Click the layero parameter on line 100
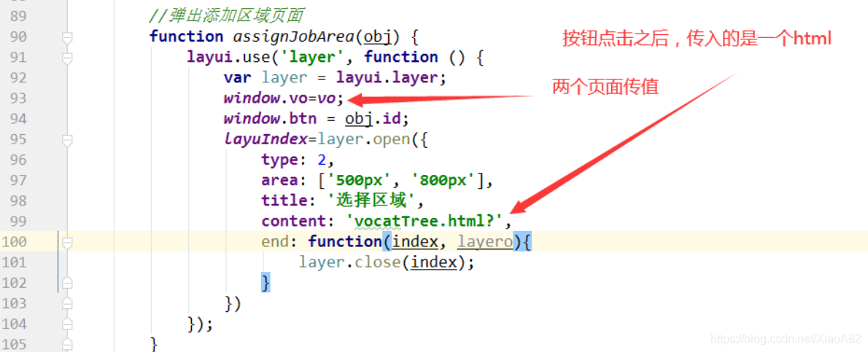868x352 pixels. point(485,242)
